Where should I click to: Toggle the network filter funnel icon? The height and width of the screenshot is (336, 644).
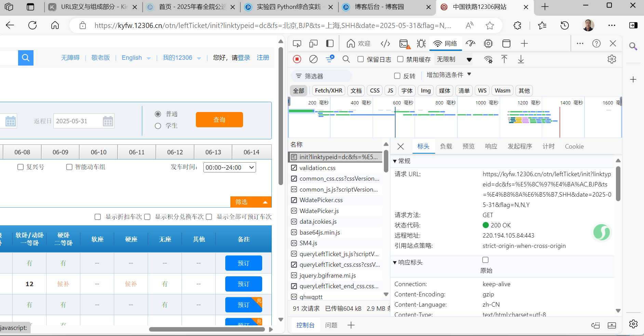coord(330,59)
